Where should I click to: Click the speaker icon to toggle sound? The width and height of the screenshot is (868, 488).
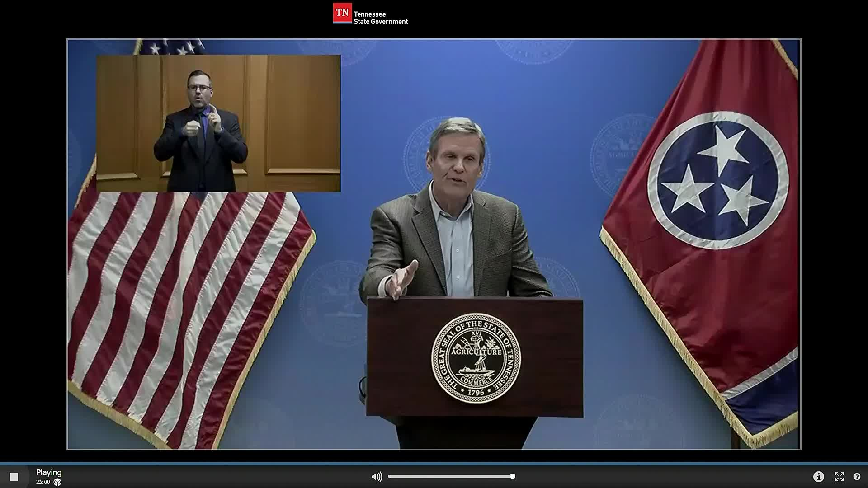(x=377, y=476)
